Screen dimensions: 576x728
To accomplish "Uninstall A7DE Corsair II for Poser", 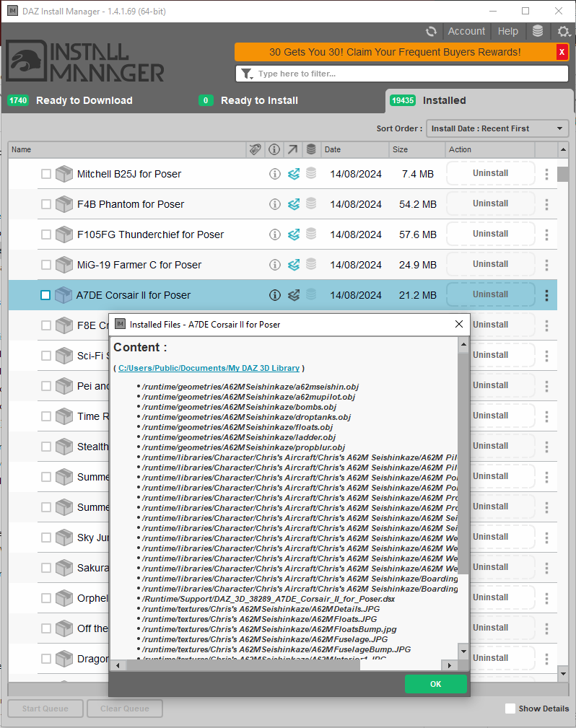I will [491, 294].
